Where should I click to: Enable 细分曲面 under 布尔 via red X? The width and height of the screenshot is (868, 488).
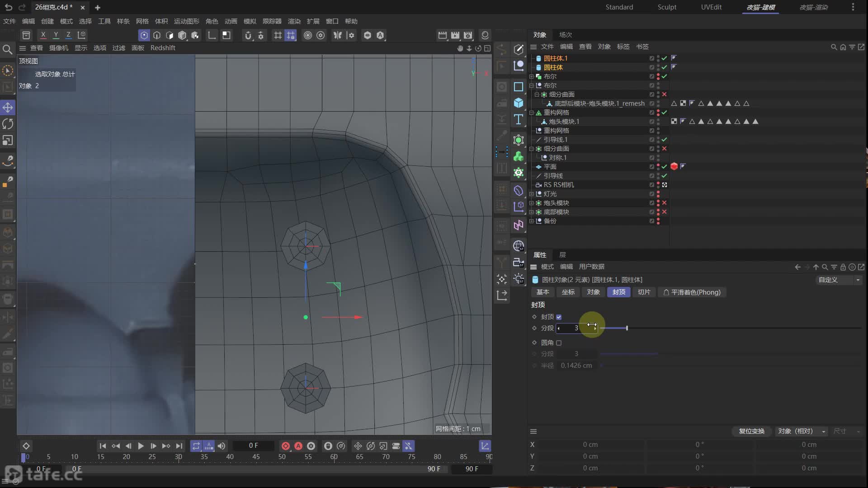664,94
